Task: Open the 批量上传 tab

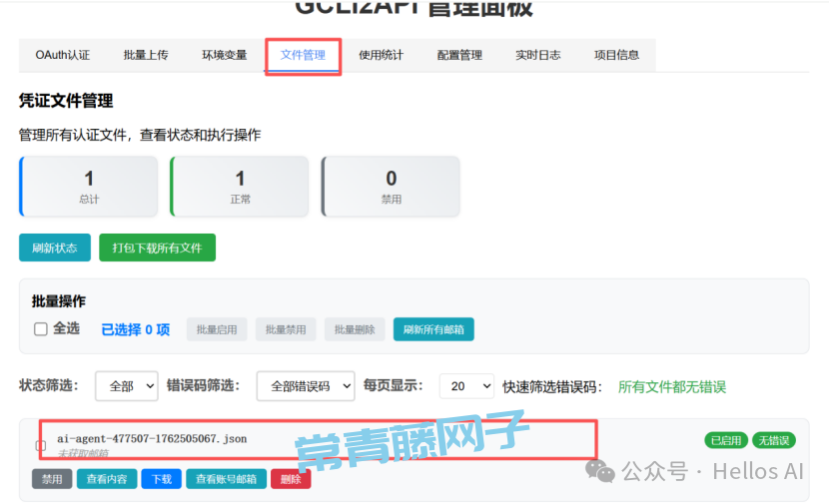Action: click(146, 55)
